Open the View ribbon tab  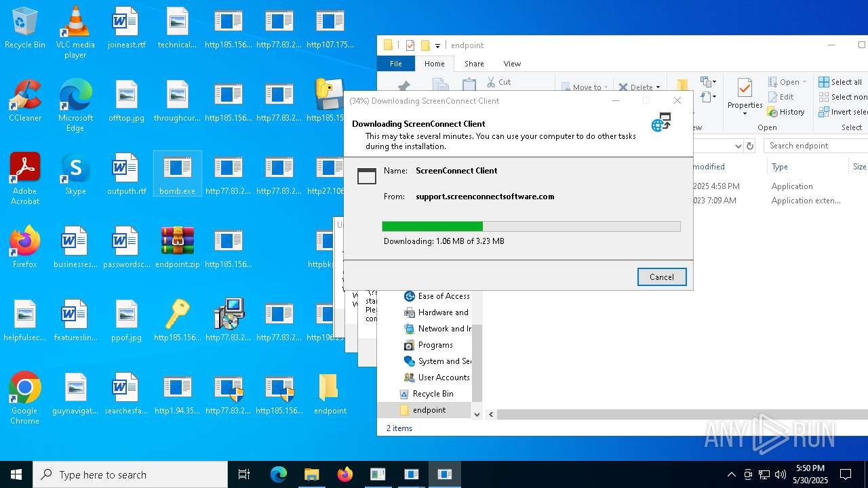pos(512,64)
